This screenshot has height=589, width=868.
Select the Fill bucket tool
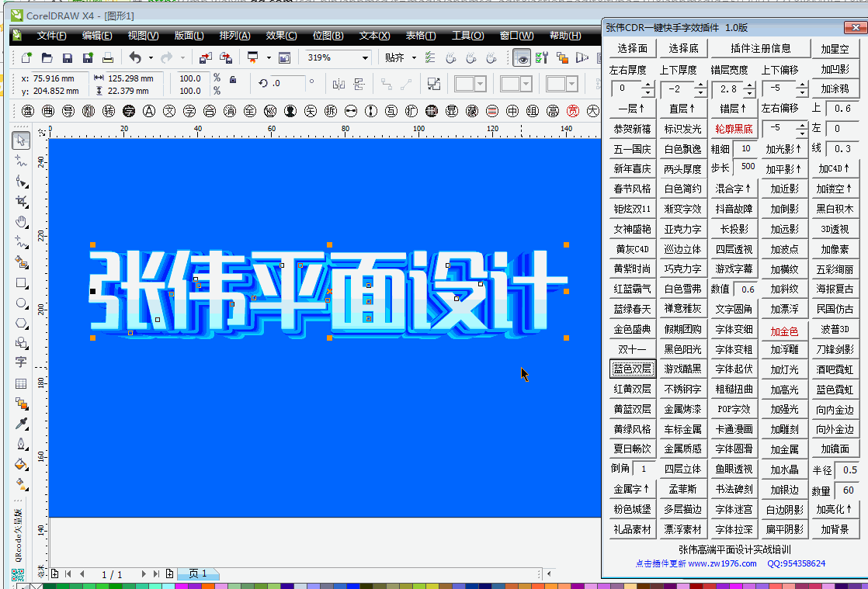point(21,464)
